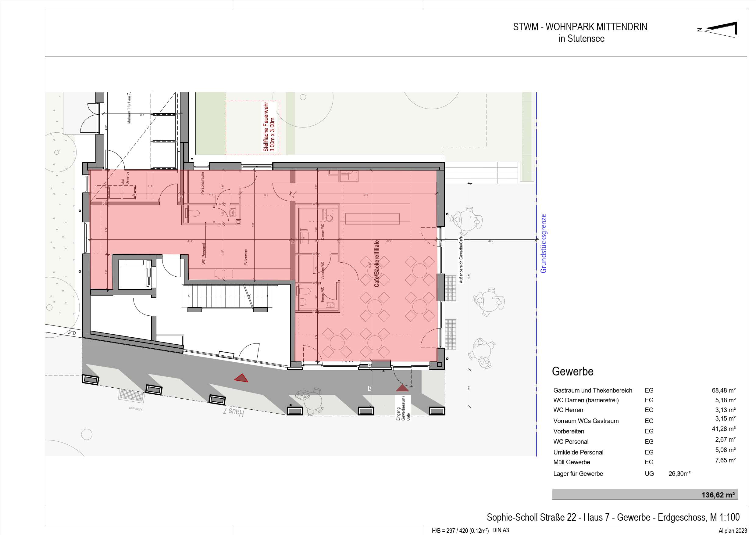
Task: Select the area value '5,08 m²'
Action: tap(725, 450)
